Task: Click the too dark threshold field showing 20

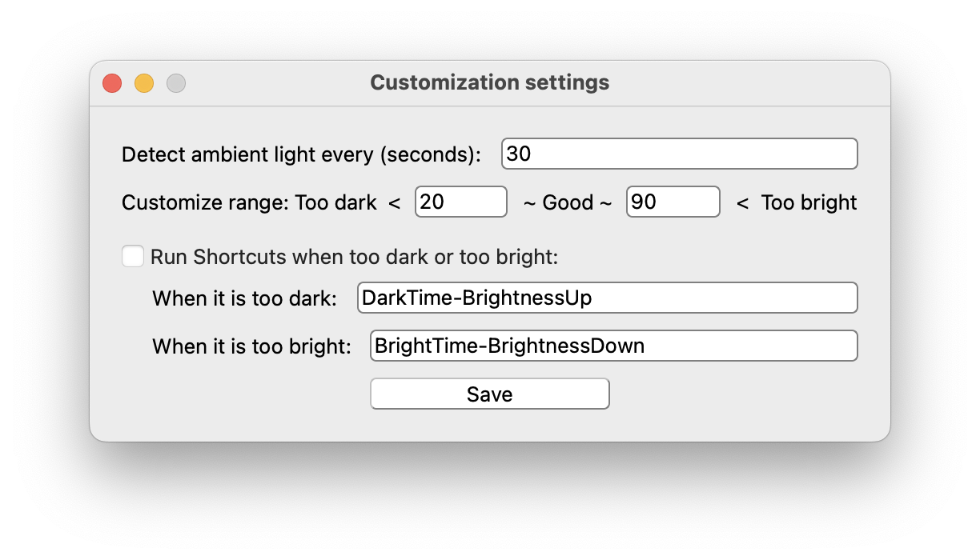Action: [460, 202]
